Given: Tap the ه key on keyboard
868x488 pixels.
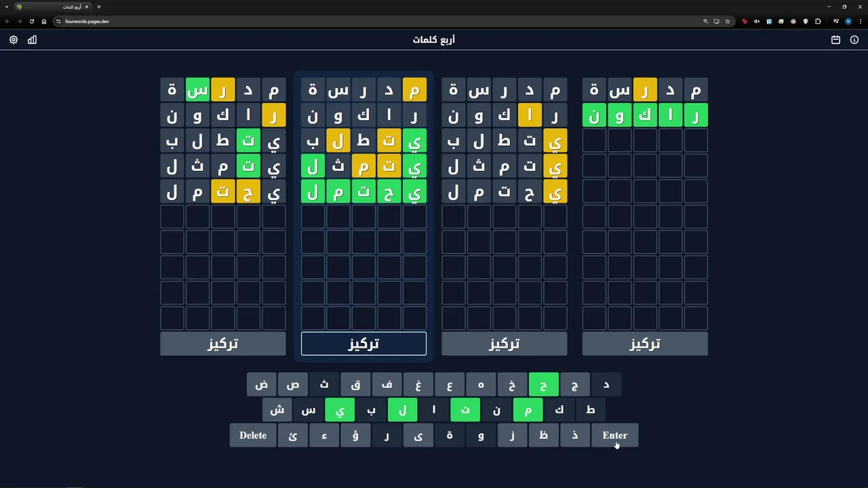Looking at the screenshot, I should pos(481,384).
